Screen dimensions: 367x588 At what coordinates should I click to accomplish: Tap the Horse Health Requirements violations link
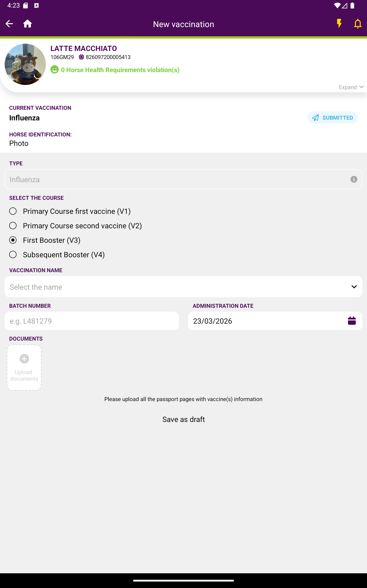120,70
